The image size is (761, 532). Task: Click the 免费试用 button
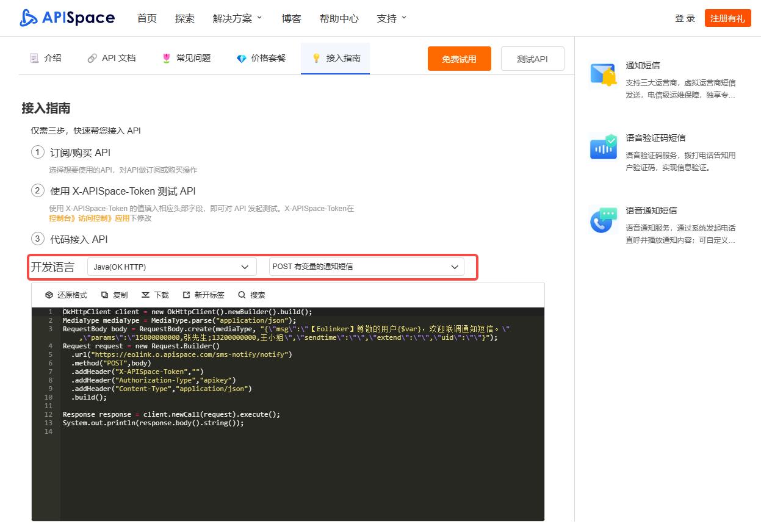point(460,59)
